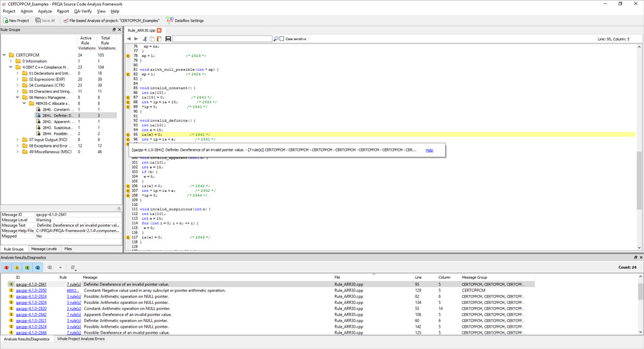The height and width of the screenshot is (349, 644).
Task: Toggle the yellow warning messages filter
Action: click(17, 267)
